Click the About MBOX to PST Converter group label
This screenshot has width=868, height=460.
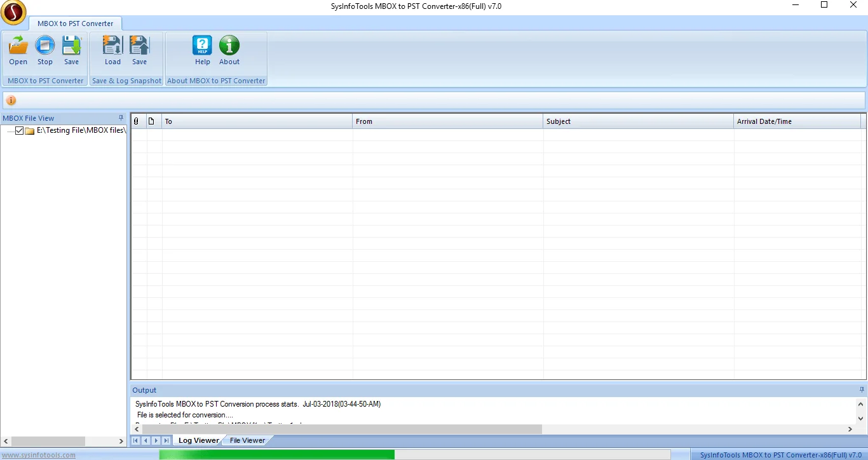coord(216,81)
